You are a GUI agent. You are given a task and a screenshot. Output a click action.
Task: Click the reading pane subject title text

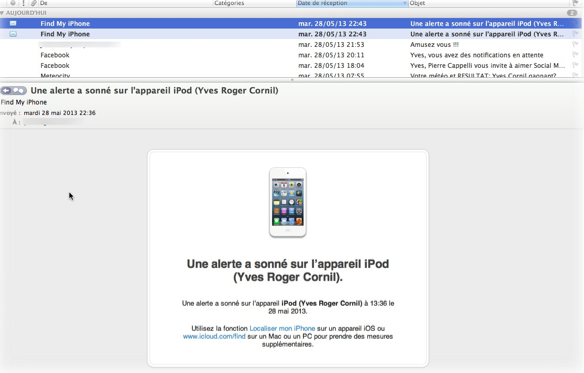[154, 91]
